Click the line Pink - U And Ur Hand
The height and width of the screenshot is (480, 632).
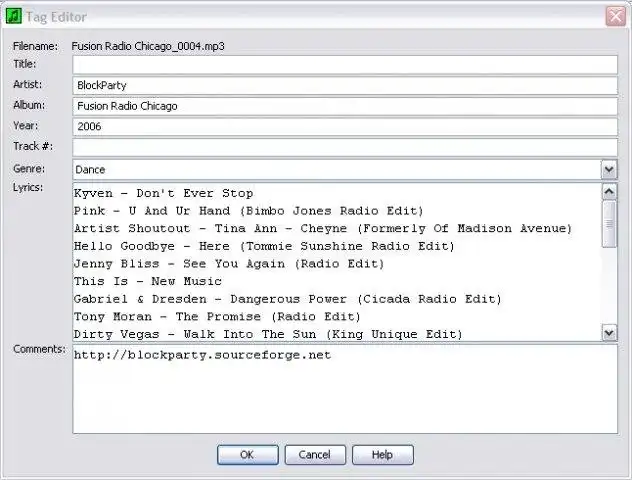[x=249, y=211]
